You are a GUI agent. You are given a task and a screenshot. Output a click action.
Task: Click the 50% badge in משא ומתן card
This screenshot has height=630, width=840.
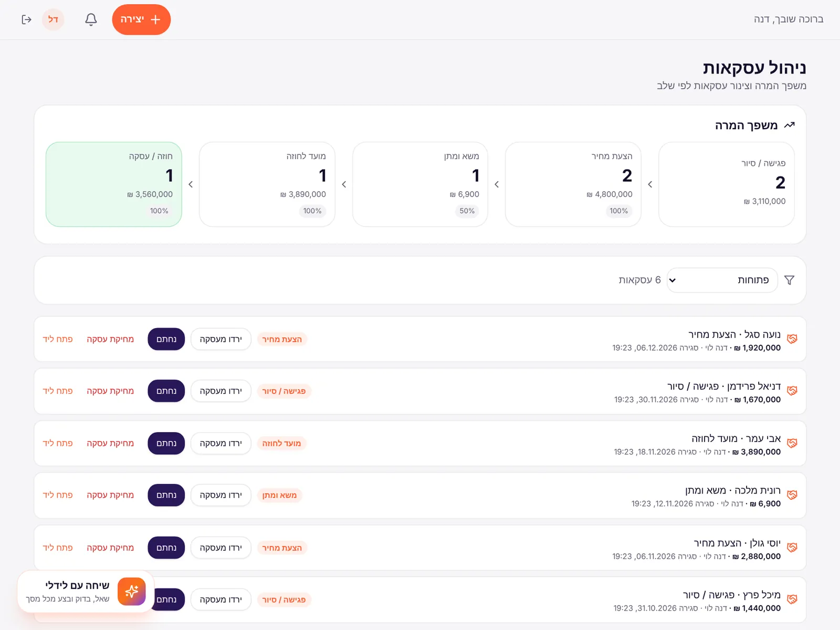467,211
